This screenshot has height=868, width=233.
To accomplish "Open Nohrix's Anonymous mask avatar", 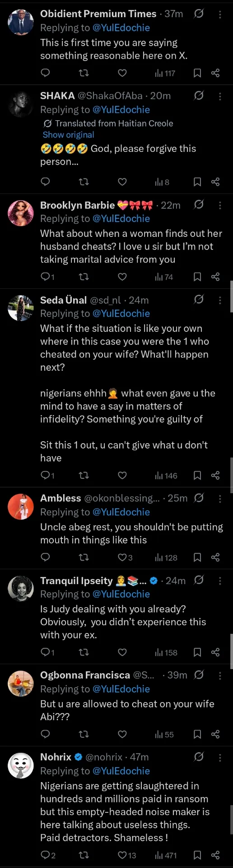I will (x=21, y=765).
